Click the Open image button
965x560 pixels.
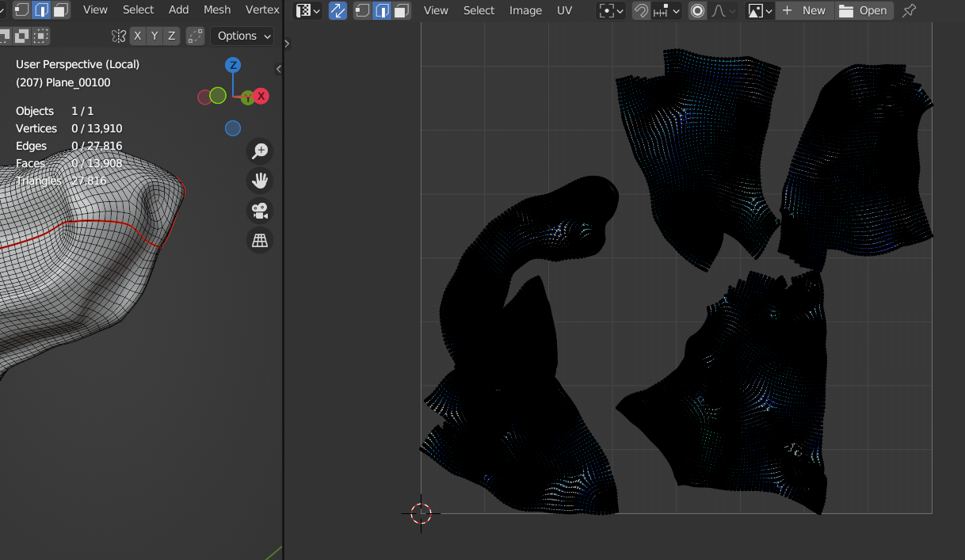click(x=864, y=10)
